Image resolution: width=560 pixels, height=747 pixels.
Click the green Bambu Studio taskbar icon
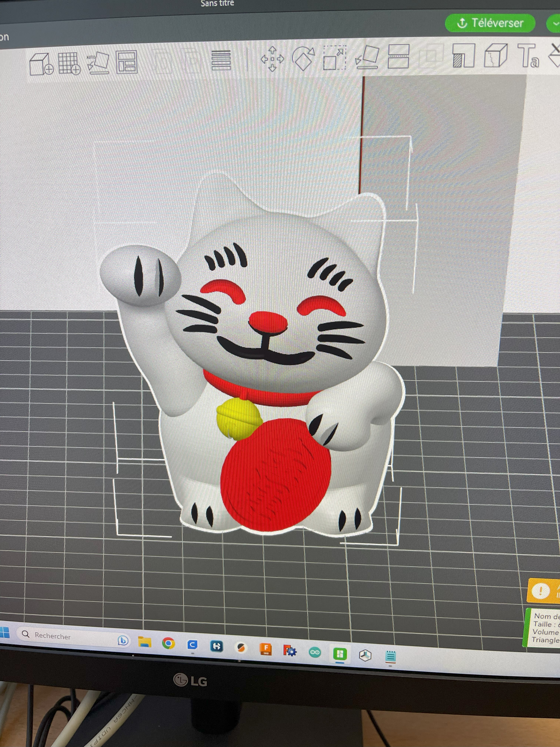pos(340,654)
